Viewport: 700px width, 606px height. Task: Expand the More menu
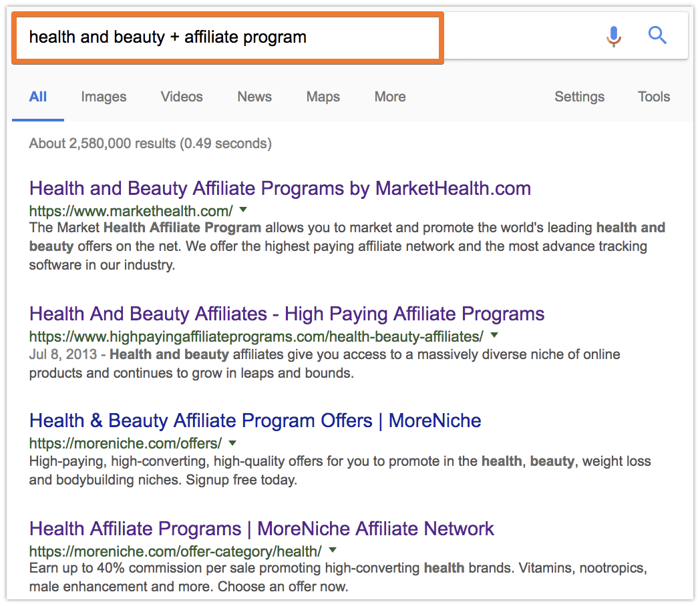[390, 97]
